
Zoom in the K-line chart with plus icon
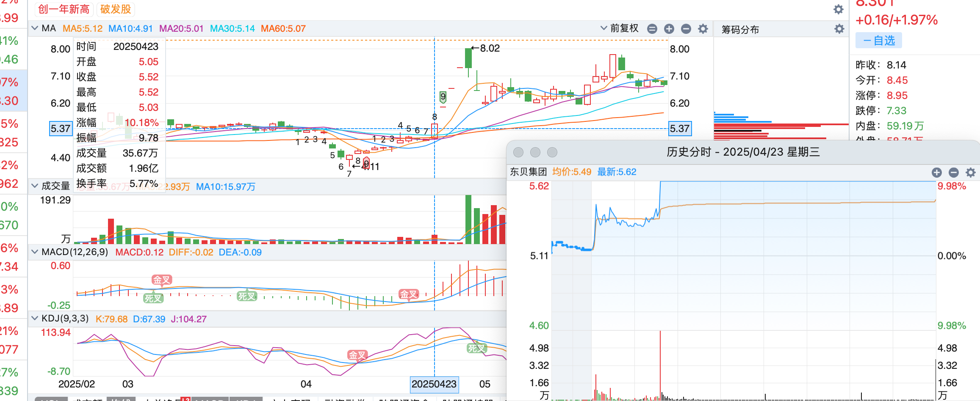(669, 29)
